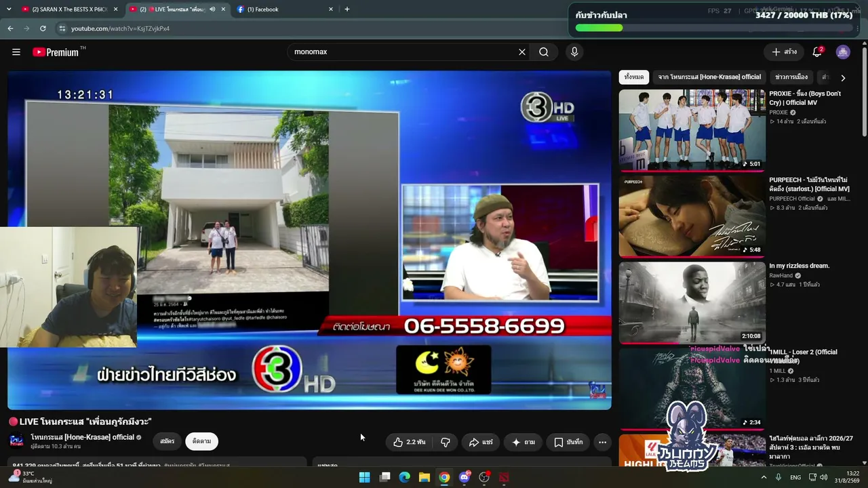Launch Microsoft Edge from taskbar
Screen dimensions: 868x488
[404, 477]
